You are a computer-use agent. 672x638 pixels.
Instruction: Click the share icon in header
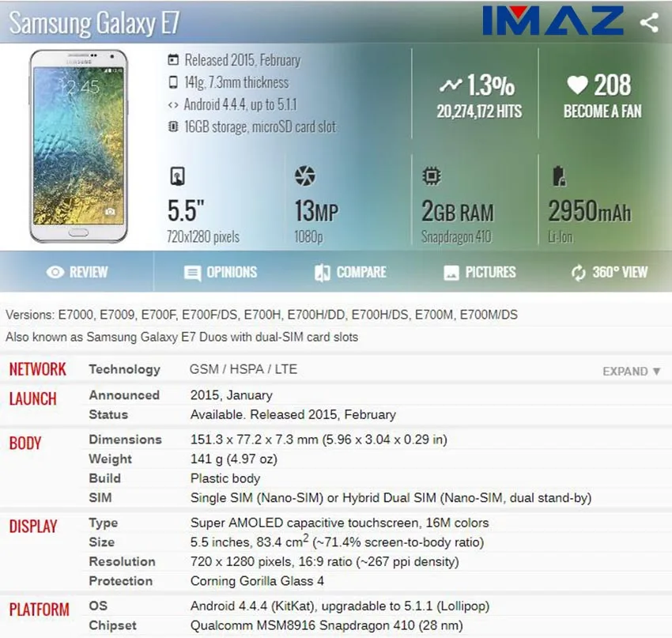649,22
